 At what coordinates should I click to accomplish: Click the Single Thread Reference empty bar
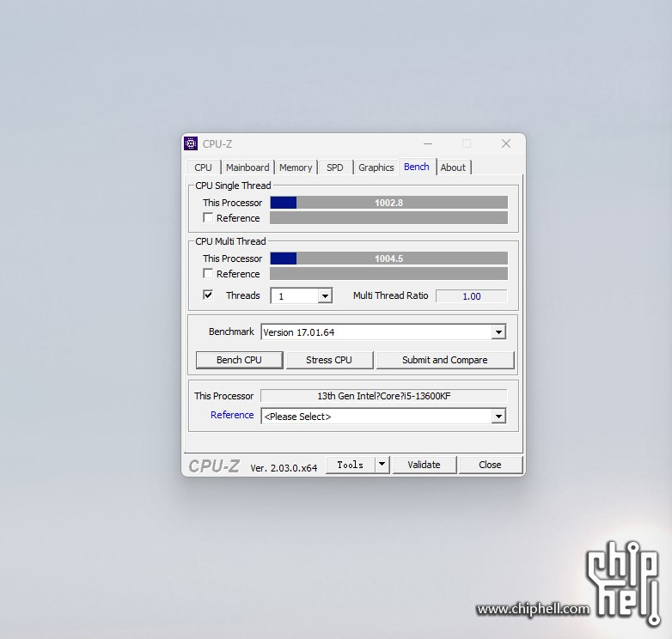388,218
